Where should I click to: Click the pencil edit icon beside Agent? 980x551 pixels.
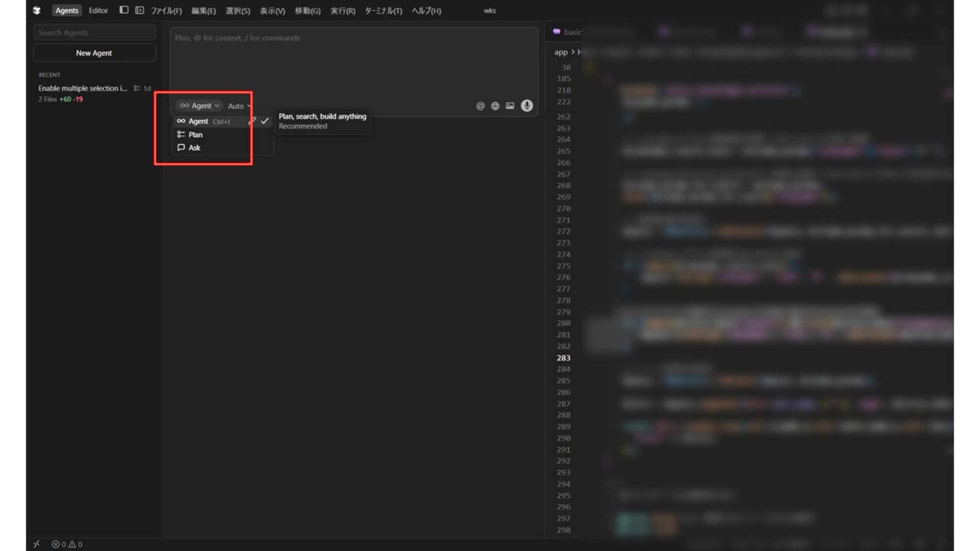[x=252, y=121]
